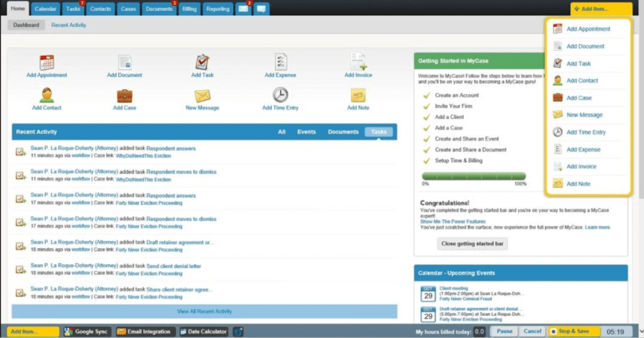Open the chat bubble icon in top navigation

tap(261, 9)
